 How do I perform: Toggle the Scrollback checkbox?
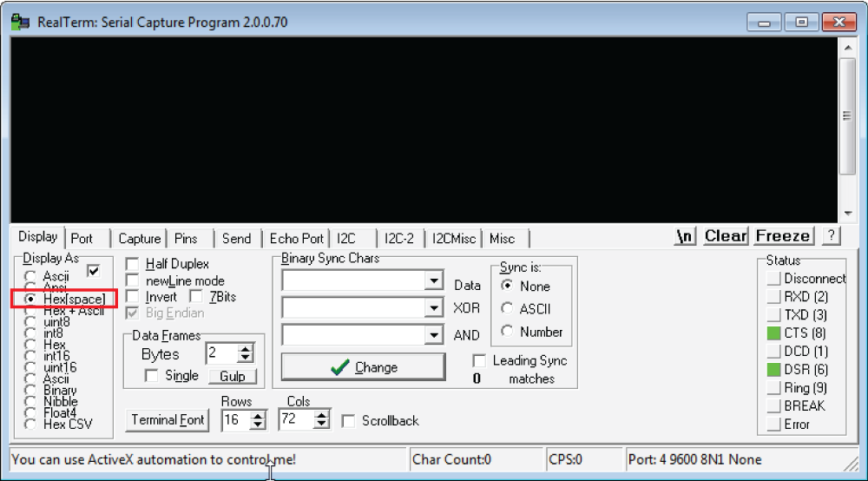pyautogui.click(x=348, y=421)
